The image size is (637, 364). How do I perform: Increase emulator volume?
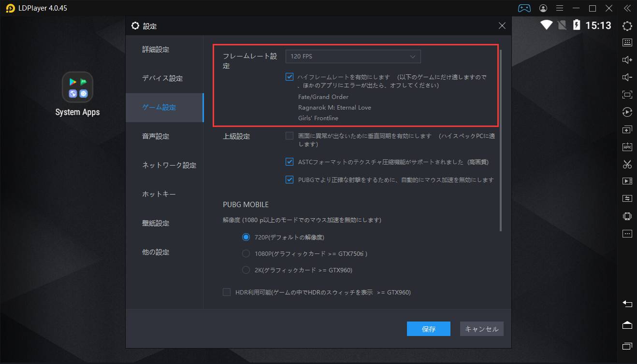click(x=627, y=59)
